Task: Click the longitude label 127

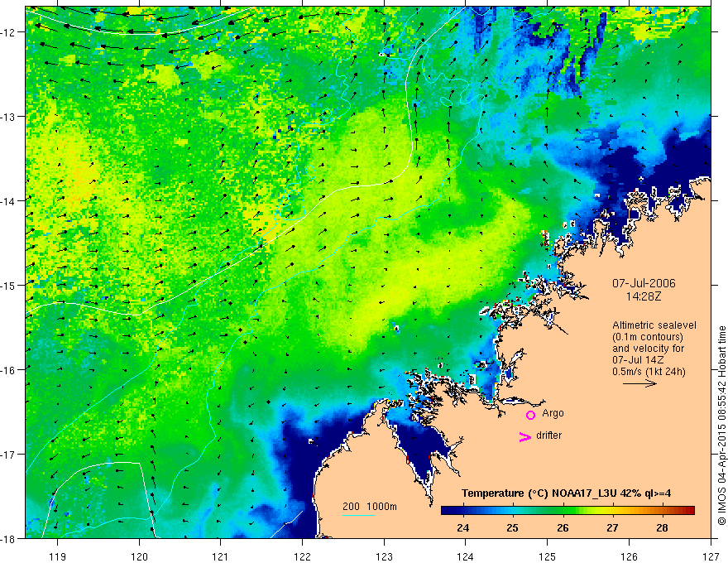Action: [711, 556]
